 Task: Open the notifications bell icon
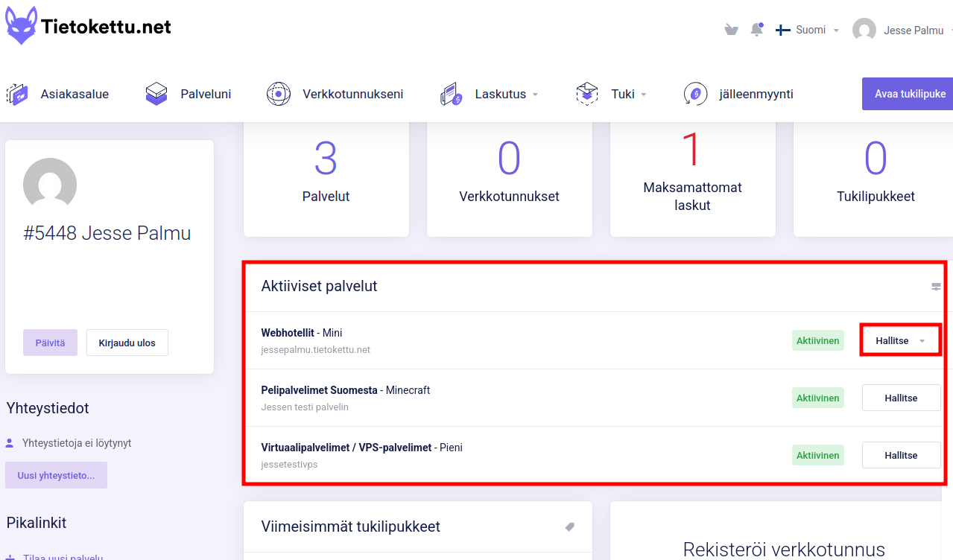(756, 30)
